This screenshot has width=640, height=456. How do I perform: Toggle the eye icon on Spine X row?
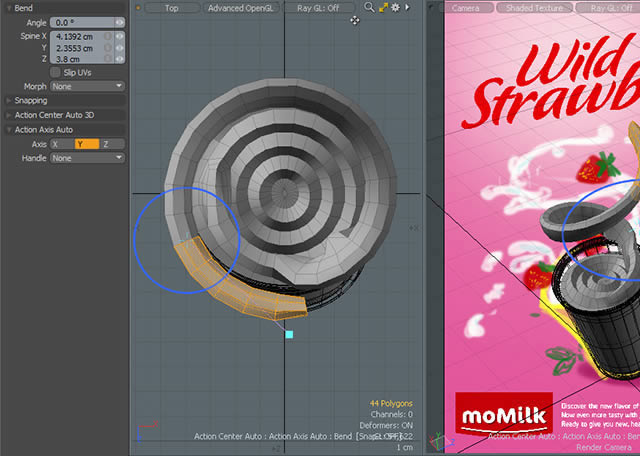click(x=119, y=36)
